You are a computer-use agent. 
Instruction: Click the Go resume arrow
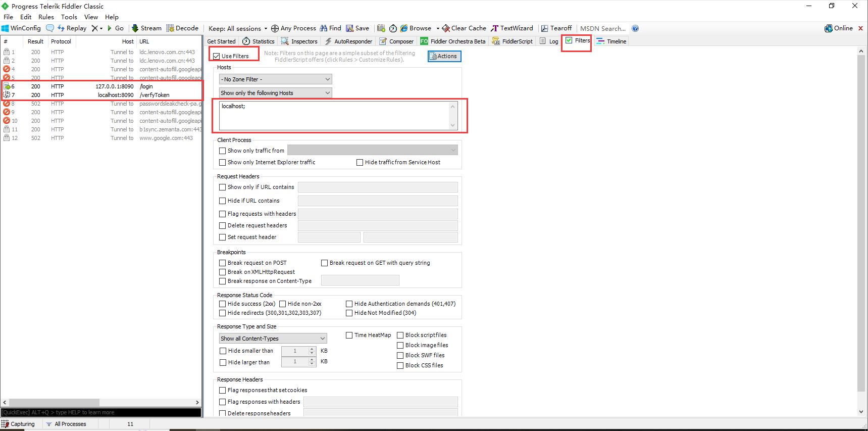(116, 28)
